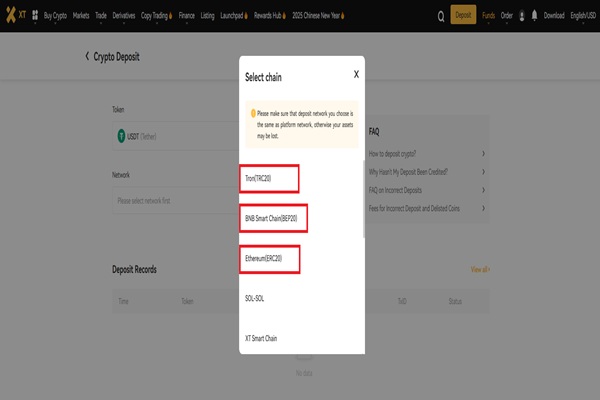Close the Select chain dialog

[x=356, y=74]
